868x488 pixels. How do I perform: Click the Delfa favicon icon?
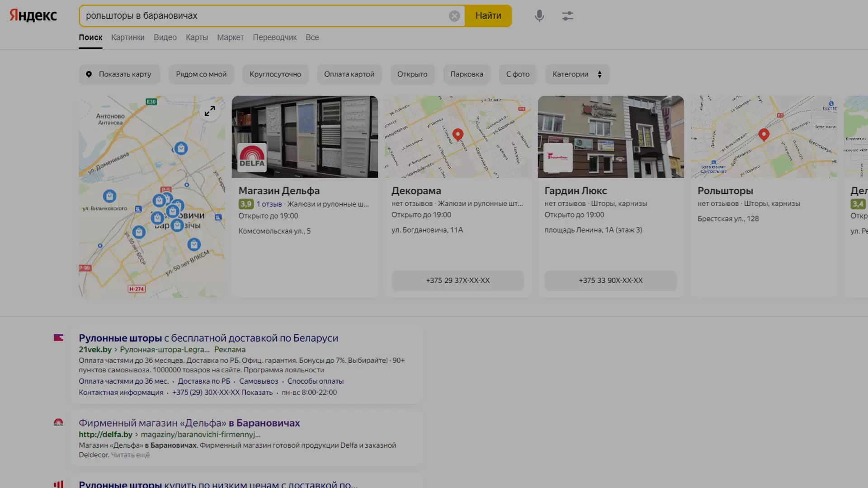(58, 422)
